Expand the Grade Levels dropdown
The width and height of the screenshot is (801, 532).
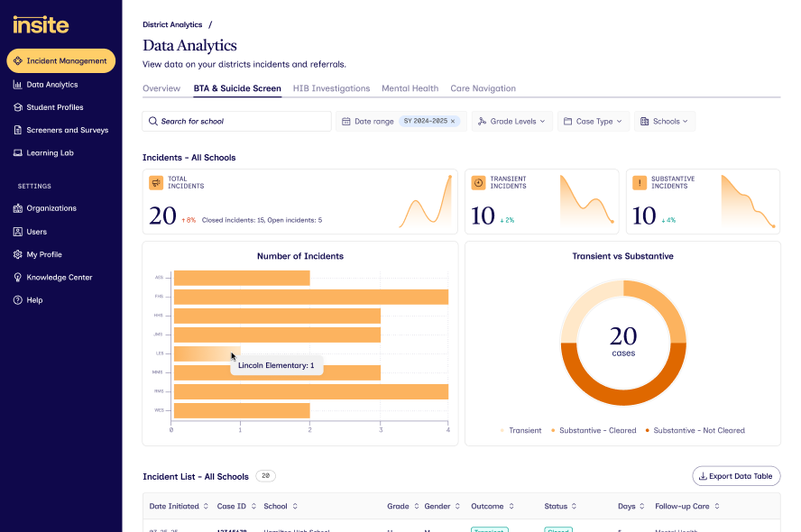[511, 122]
